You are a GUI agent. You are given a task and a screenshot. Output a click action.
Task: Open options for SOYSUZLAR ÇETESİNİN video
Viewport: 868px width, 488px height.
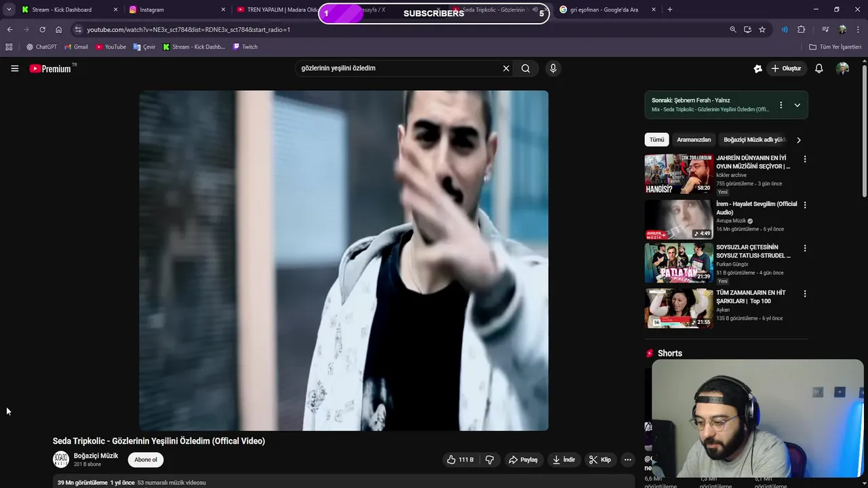click(x=805, y=249)
